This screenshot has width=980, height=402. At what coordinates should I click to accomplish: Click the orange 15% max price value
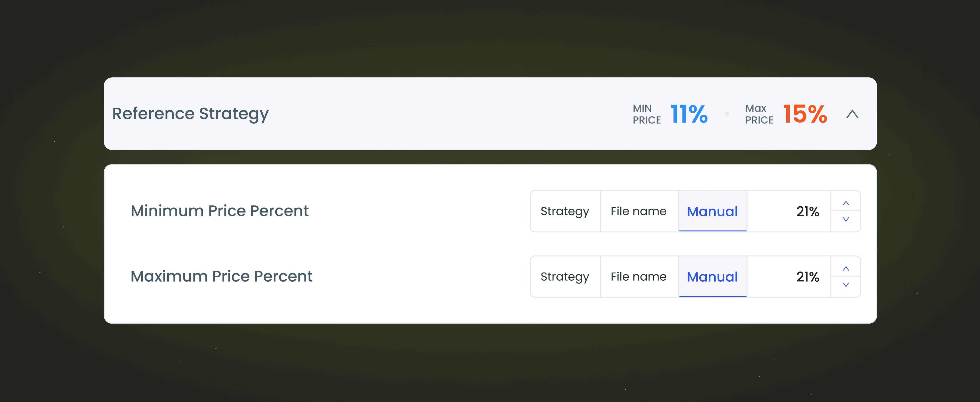coord(805,114)
